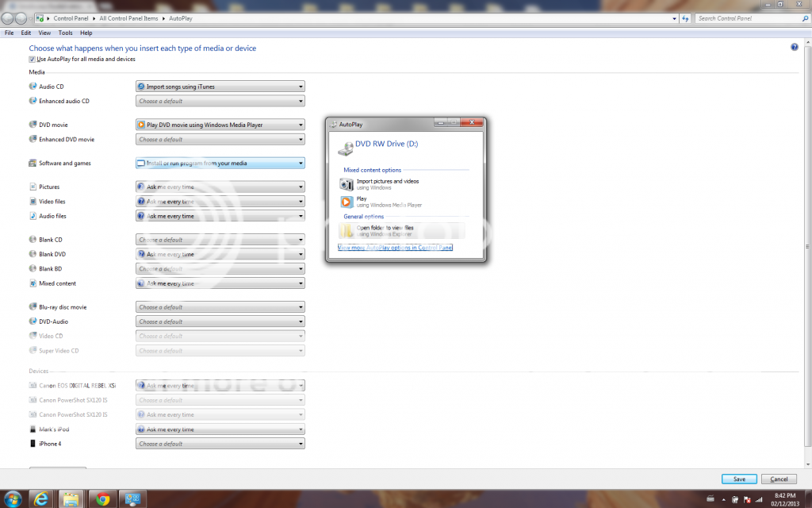Click the Back navigation arrow

8,18
